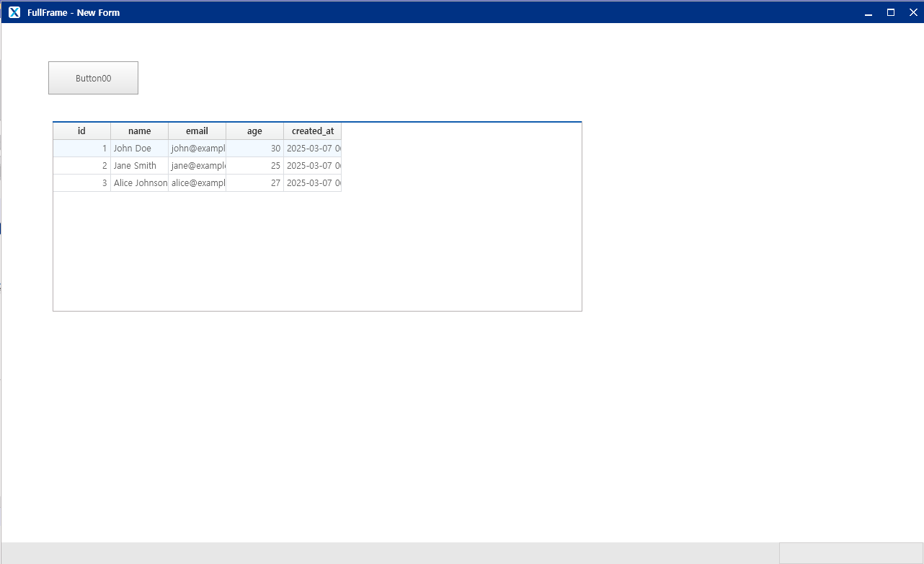The height and width of the screenshot is (564, 924).
Task: Maximize the FullFrame window
Action: pos(891,12)
